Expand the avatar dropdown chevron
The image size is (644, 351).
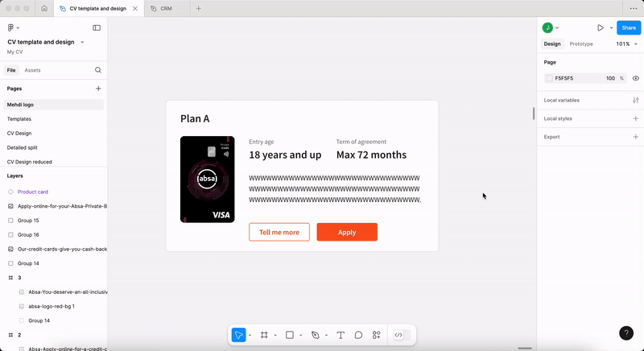point(557,28)
